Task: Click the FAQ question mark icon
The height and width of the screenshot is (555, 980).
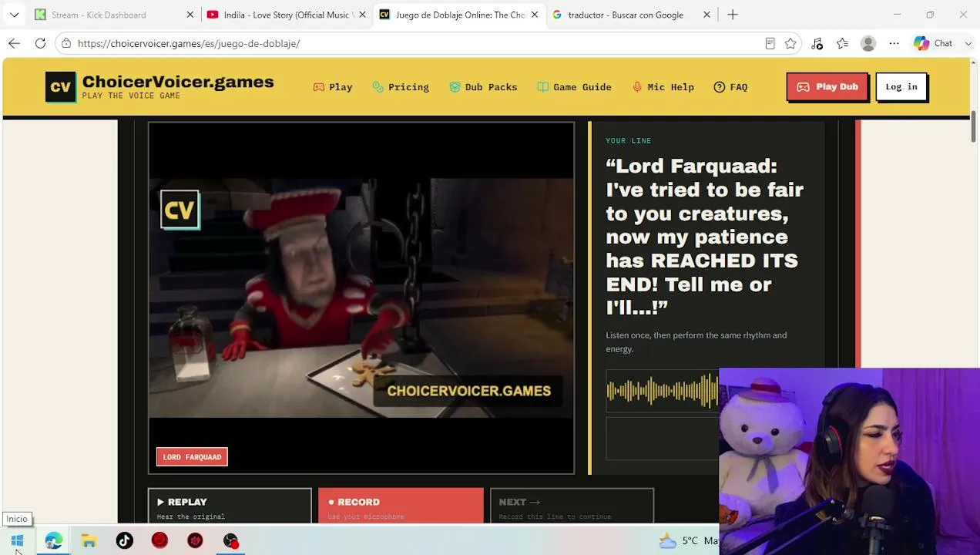Action: coord(720,87)
